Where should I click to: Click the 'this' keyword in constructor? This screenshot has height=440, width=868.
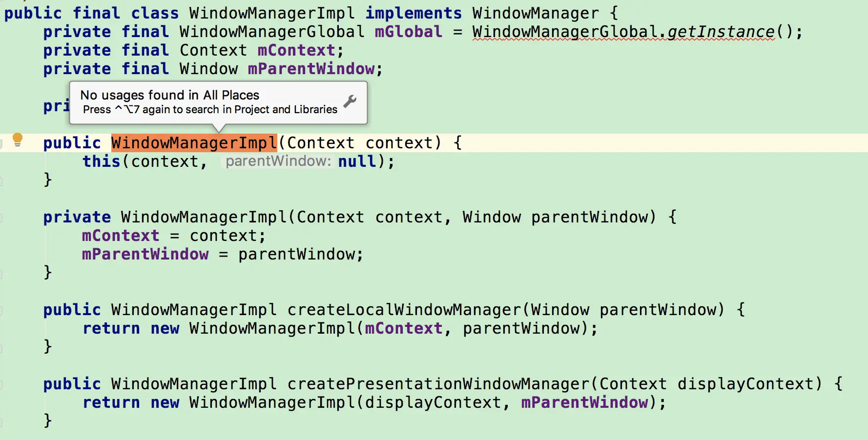[101, 161]
